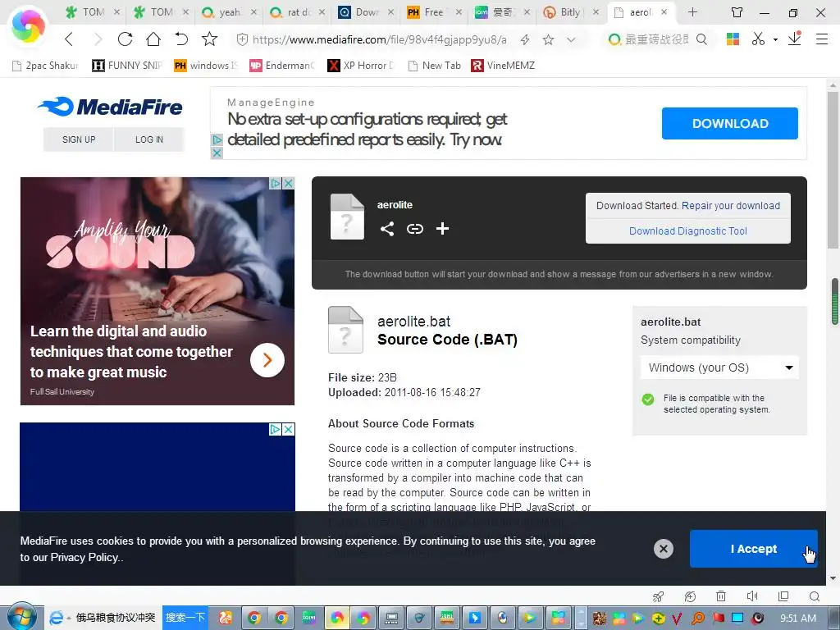This screenshot has width=840, height=630.
Task: Click the aerolite.bat file thumbnail icon
Action: pos(345,330)
